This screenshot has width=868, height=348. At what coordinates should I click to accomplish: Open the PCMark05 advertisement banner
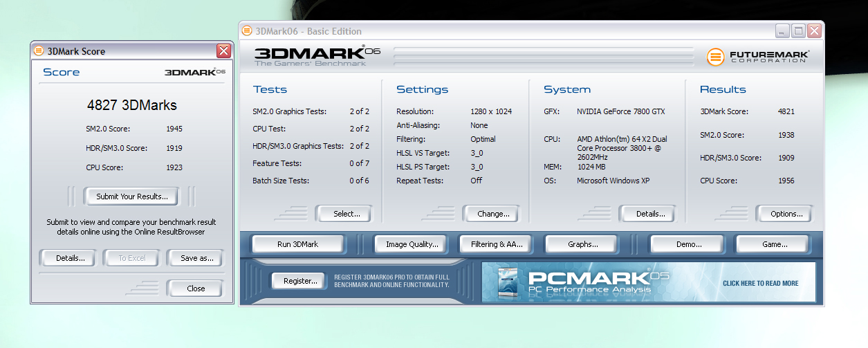[x=649, y=282]
